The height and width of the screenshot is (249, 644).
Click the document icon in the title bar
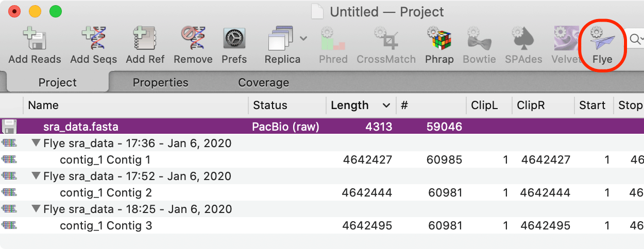point(317,11)
